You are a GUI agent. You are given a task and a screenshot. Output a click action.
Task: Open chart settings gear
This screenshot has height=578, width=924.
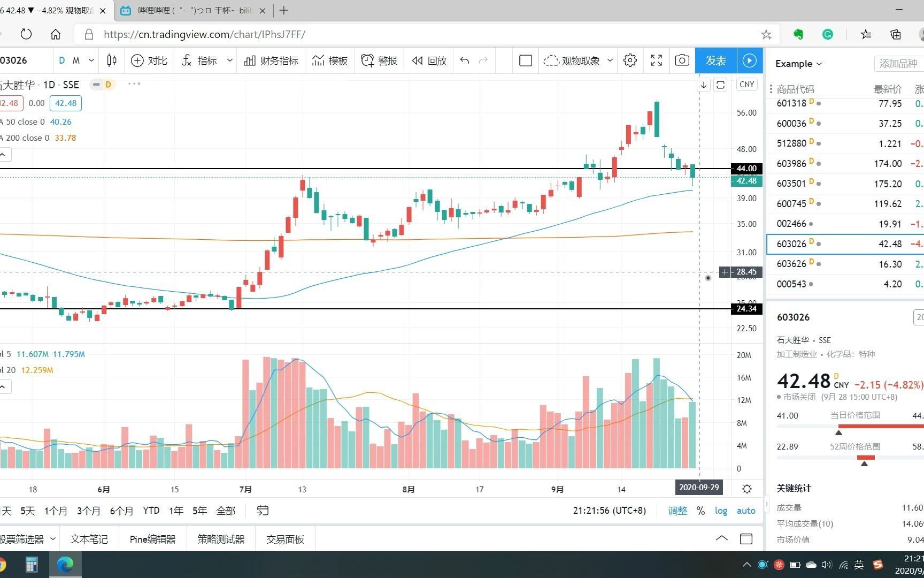click(x=630, y=60)
